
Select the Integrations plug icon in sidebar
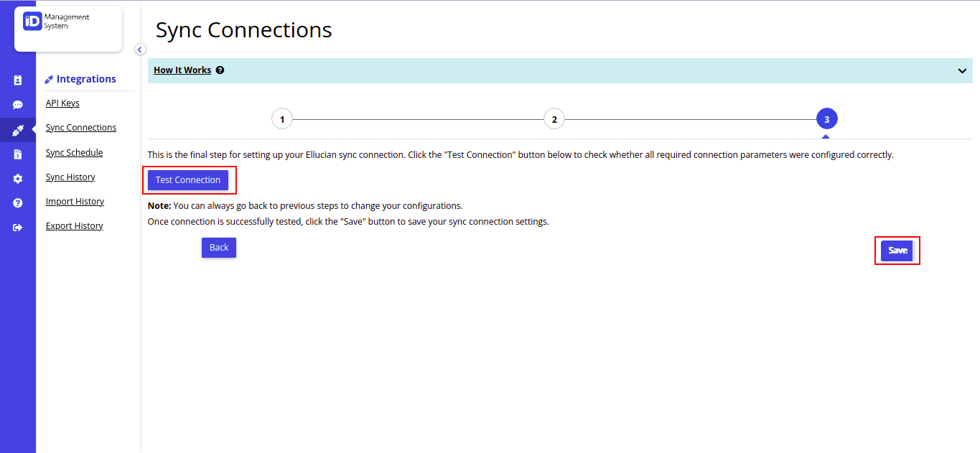(17, 131)
